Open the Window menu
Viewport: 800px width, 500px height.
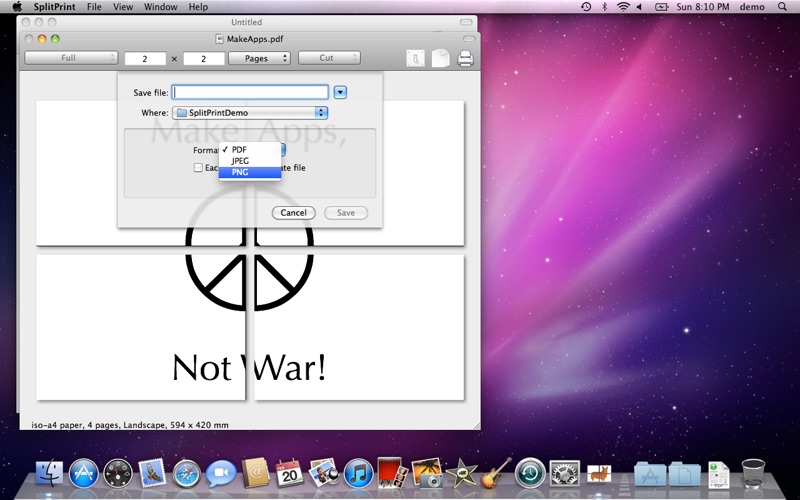161,7
